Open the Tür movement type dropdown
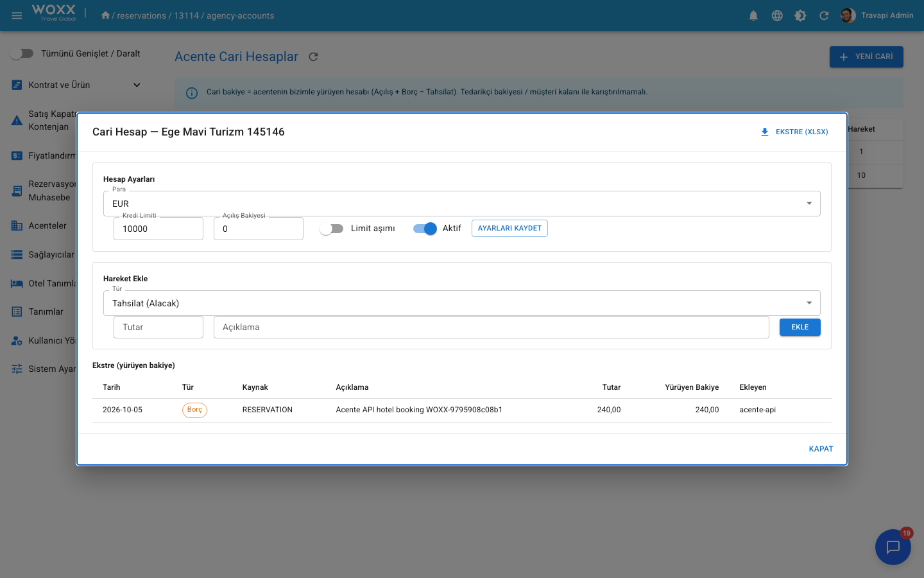Viewport: 924px width, 578px height. [x=462, y=303]
